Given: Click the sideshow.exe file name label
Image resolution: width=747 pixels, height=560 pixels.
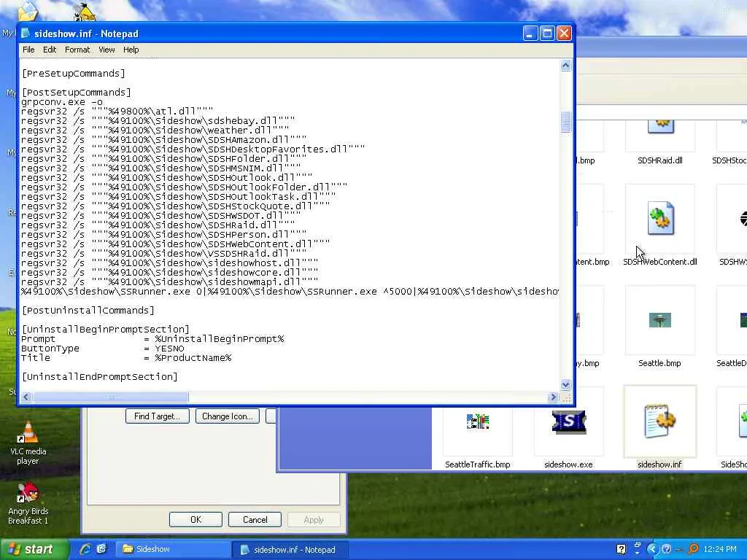Looking at the screenshot, I should (x=568, y=464).
